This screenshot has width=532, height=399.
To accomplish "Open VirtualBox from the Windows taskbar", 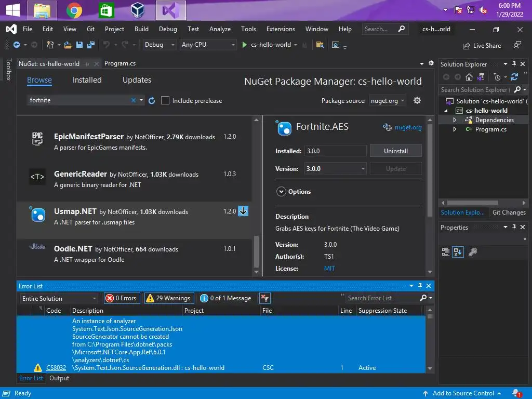I will [137, 10].
